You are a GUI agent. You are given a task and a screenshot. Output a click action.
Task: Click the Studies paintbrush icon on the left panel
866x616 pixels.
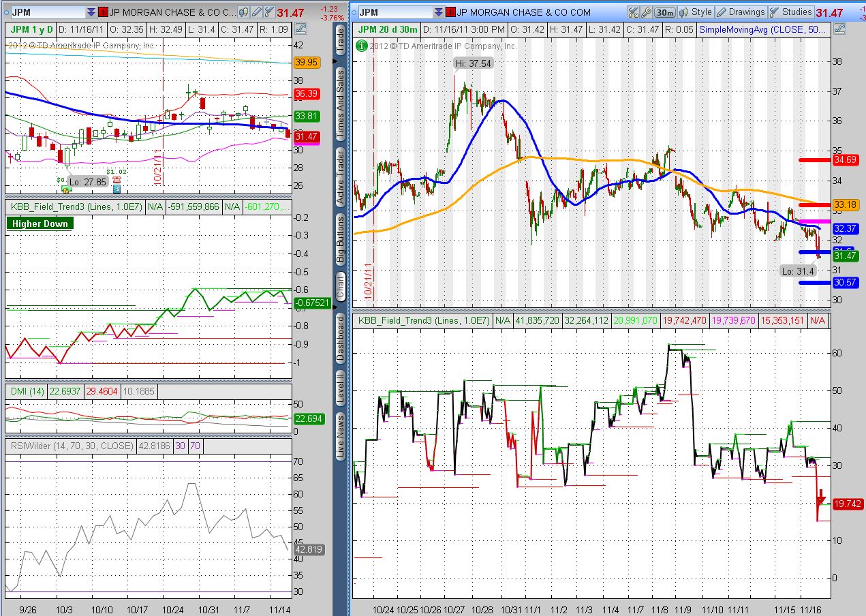(268, 12)
